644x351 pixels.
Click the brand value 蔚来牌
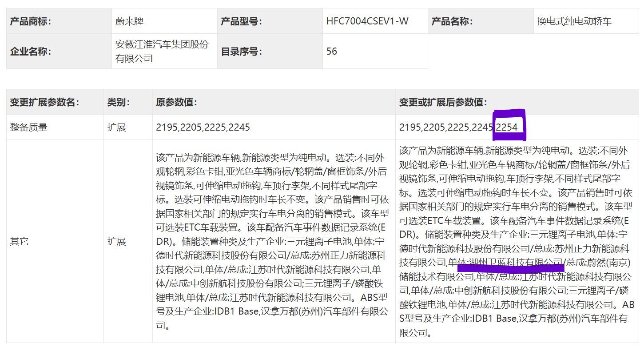coord(130,21)
